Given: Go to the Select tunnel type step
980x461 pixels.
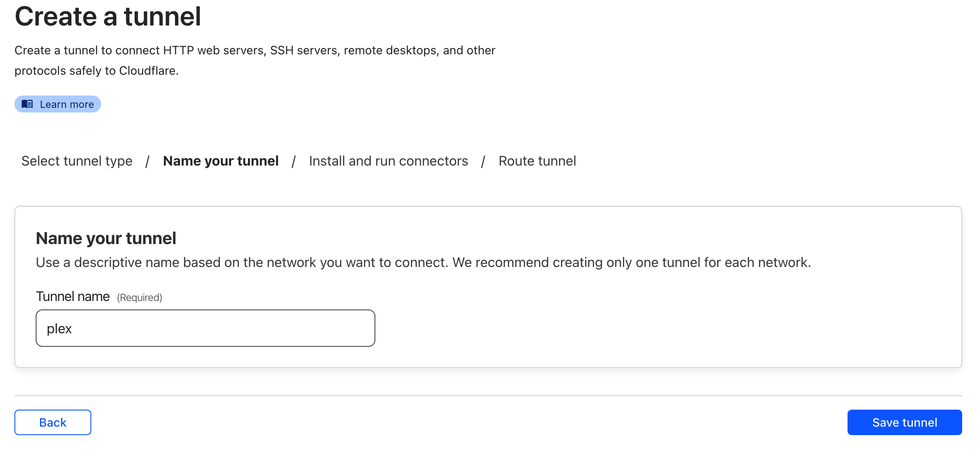Looking at the screenshot, I should 77,161.
